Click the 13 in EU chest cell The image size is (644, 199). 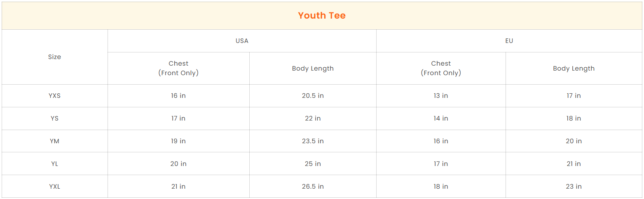[x=441, y=96]
